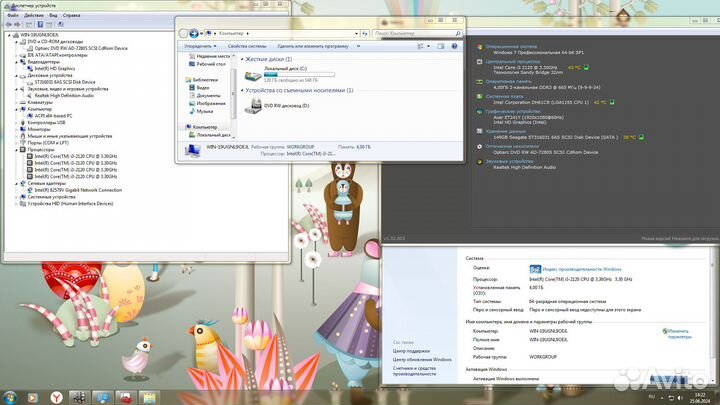Image resolution: width=720 pixels, height=405 pixels.
Task: Click the Сетевые адаптеры category icon
Action: (22, 183)
